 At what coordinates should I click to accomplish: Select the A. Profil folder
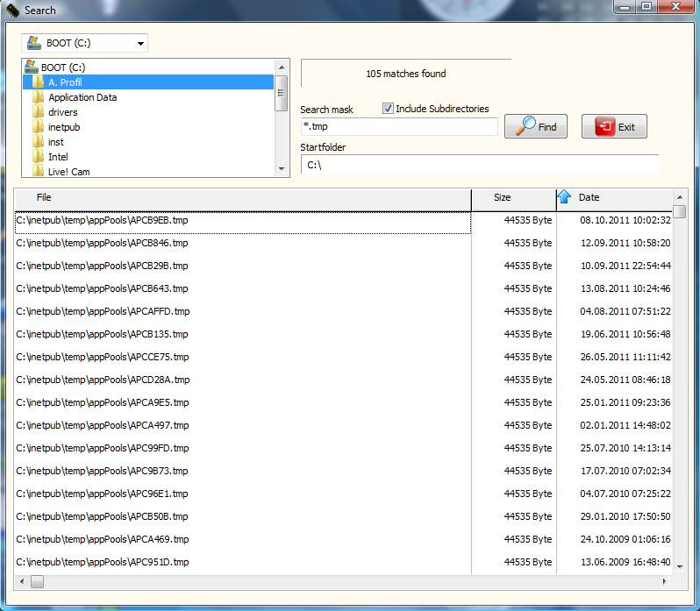coord(147,82)
